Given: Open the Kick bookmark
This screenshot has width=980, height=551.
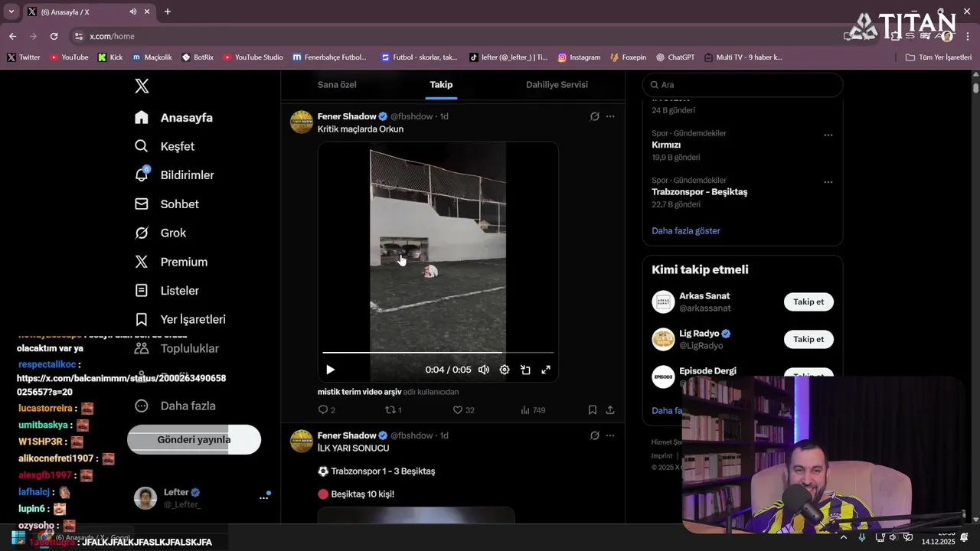Looking at the screenshot, I should (x=110, y=57).
